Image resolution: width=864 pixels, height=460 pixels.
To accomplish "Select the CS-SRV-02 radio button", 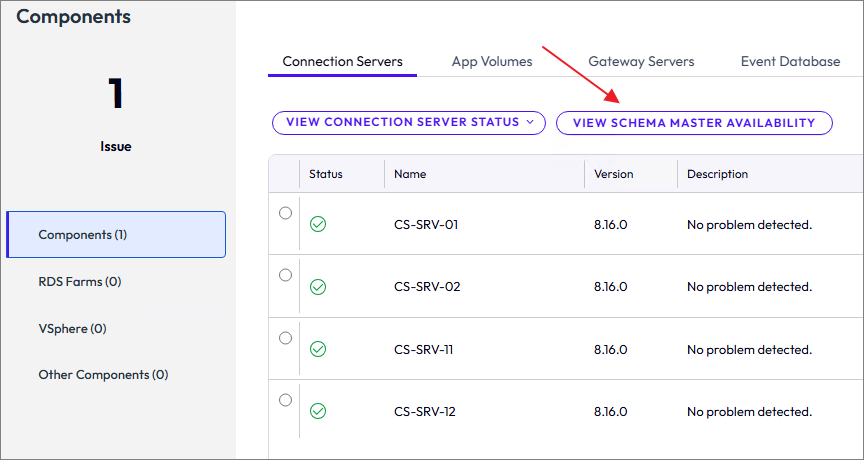I will 286,275.
